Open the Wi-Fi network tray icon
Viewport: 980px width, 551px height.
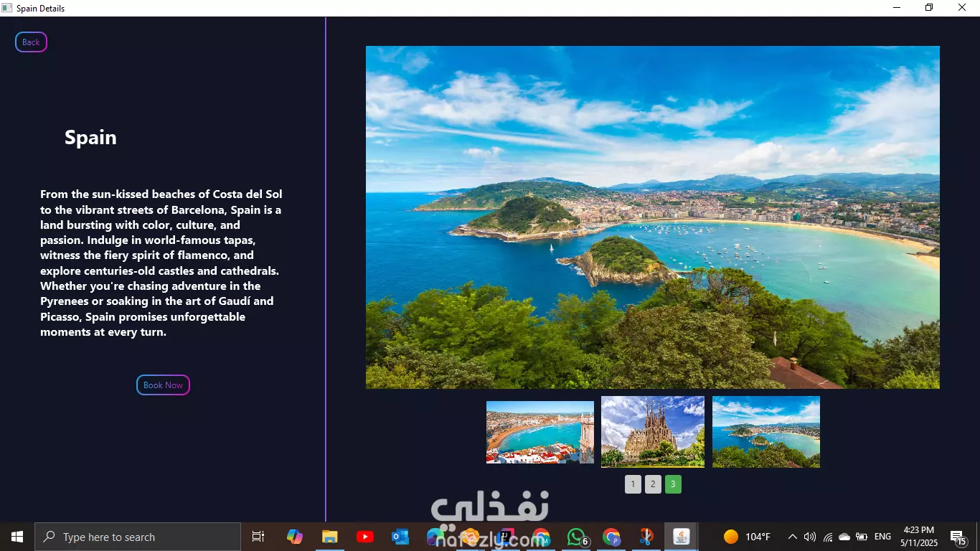[828, 537]
